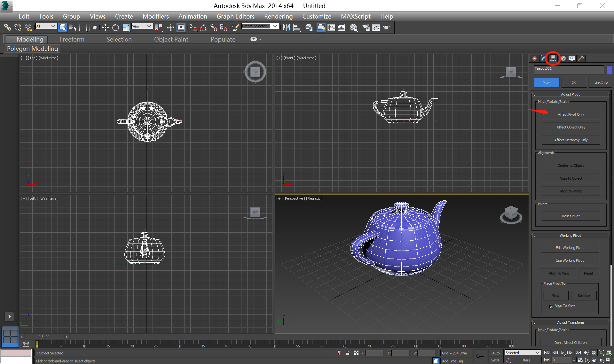Open the Rendering menu

point(278,16)
